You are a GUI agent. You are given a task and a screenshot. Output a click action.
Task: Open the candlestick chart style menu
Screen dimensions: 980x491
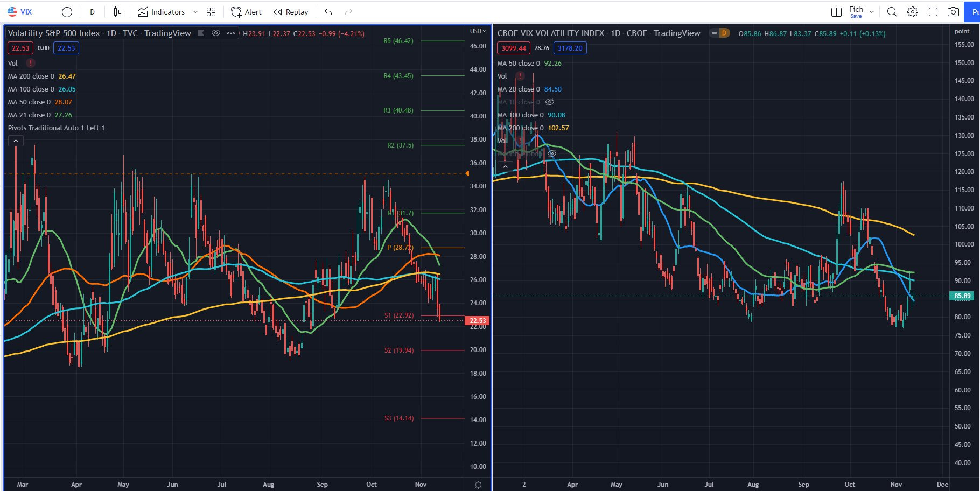(117, 12)
